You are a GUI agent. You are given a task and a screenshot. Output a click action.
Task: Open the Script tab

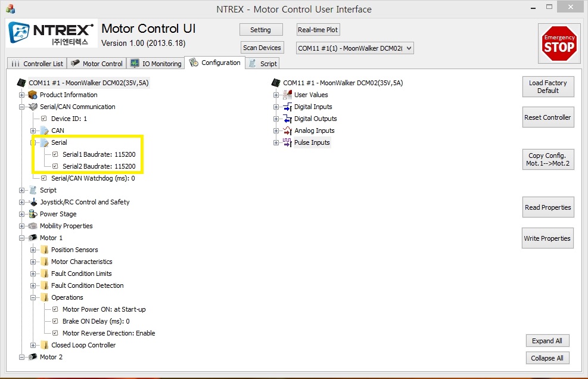(x=263, y=64)
